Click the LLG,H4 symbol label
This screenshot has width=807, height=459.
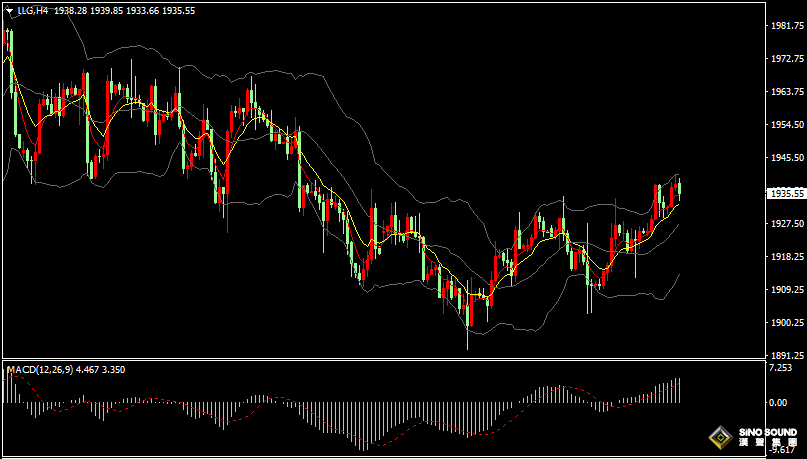tap(33, 10)
